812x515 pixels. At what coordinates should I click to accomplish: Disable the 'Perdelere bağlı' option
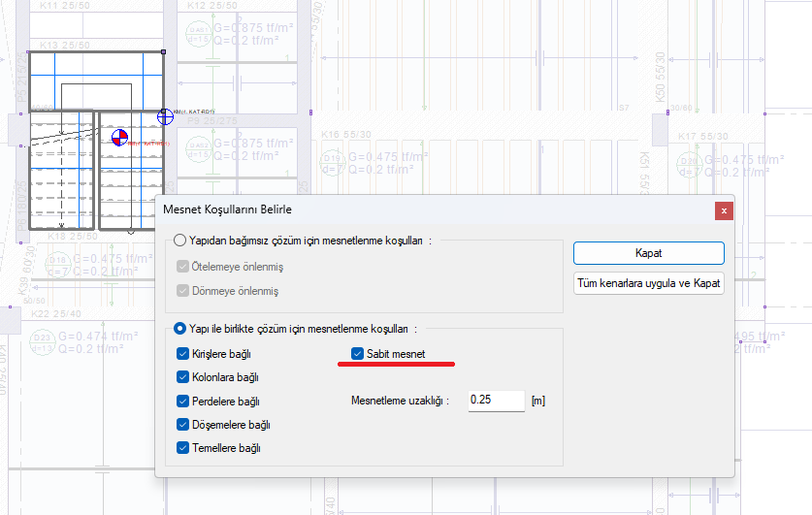(x=184, y=401)
